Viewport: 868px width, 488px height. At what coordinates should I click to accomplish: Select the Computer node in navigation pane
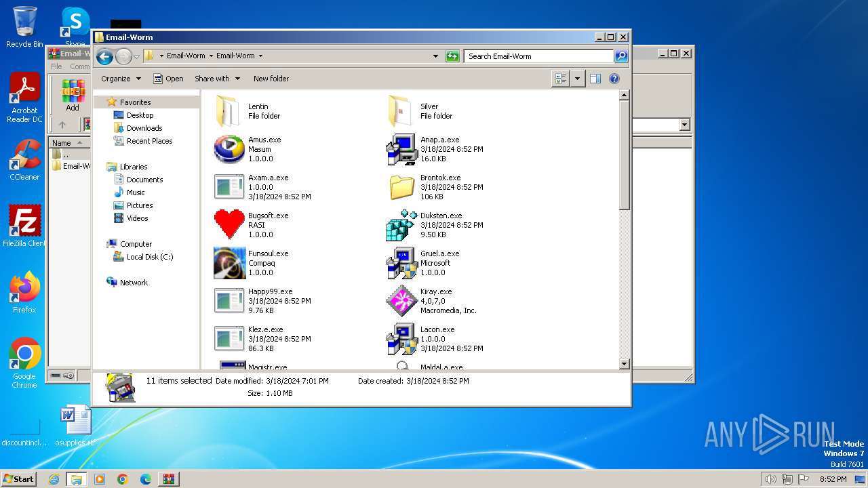point(136,244)
